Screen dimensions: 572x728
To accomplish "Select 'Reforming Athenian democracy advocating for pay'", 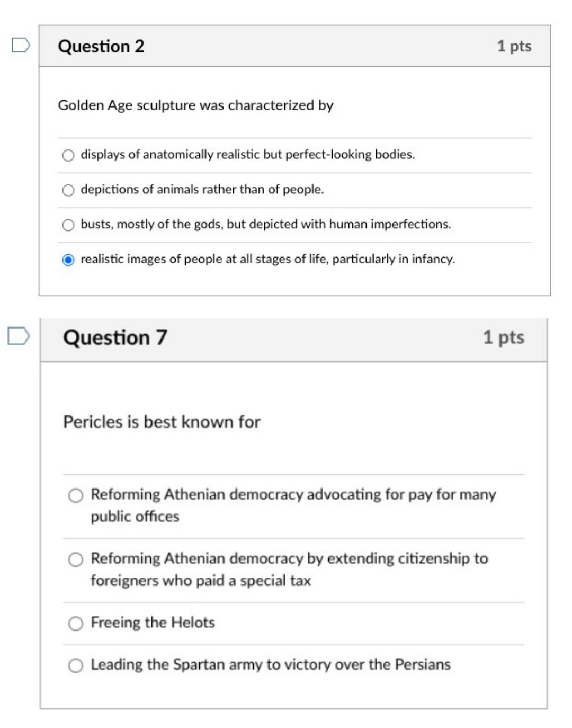I will [76, 497].
